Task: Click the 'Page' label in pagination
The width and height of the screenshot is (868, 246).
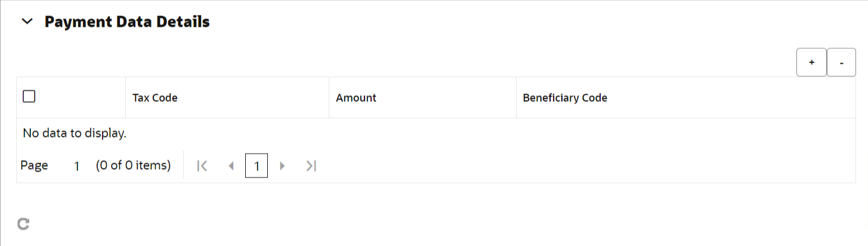Action: point(34,166)
